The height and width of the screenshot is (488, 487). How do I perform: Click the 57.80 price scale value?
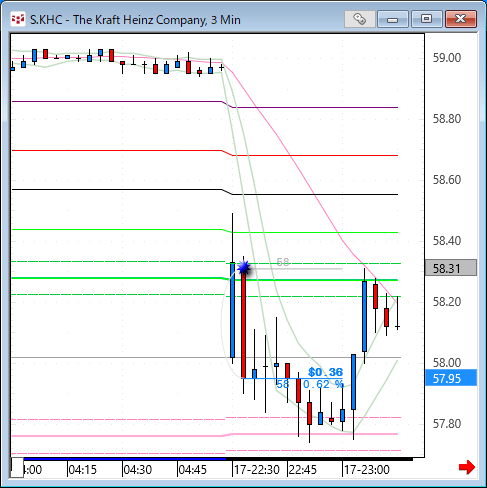(447, 424)
